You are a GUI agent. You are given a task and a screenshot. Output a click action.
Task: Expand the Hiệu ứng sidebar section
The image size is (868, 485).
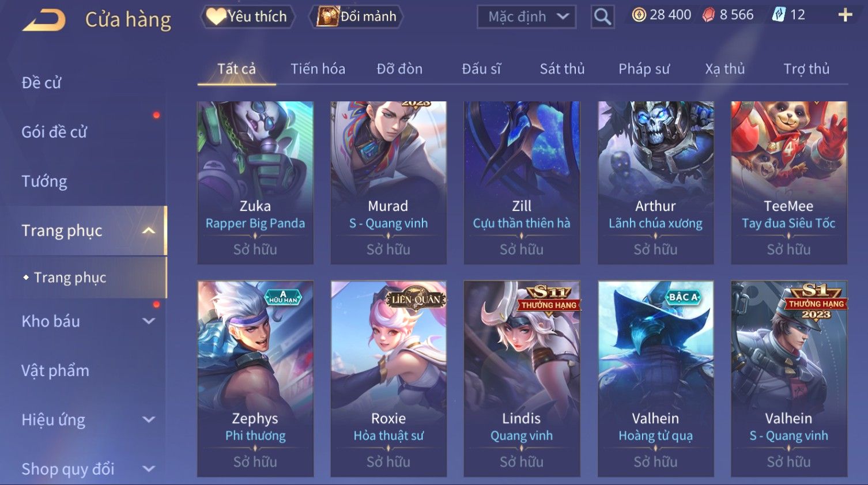click(149, 420)
